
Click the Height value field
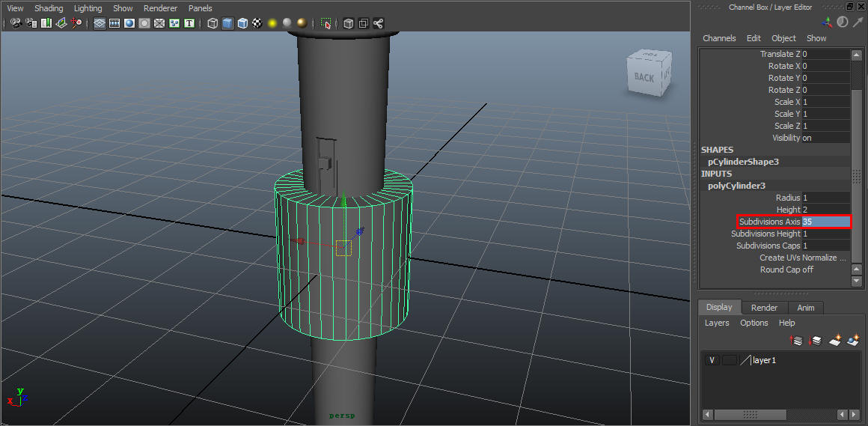pyautogui.click(x=825, y=210)
